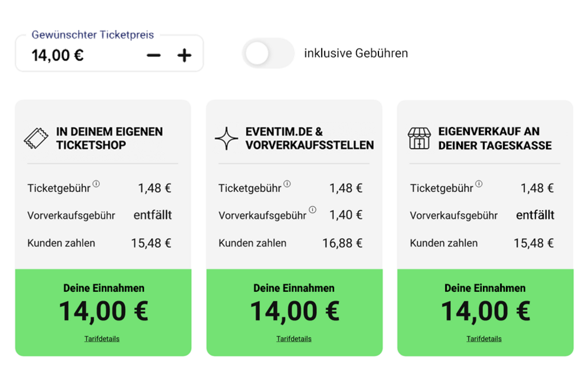
Task: Open Tarifdetails for the Tageskasse card
Action: (x=484, y=338)
